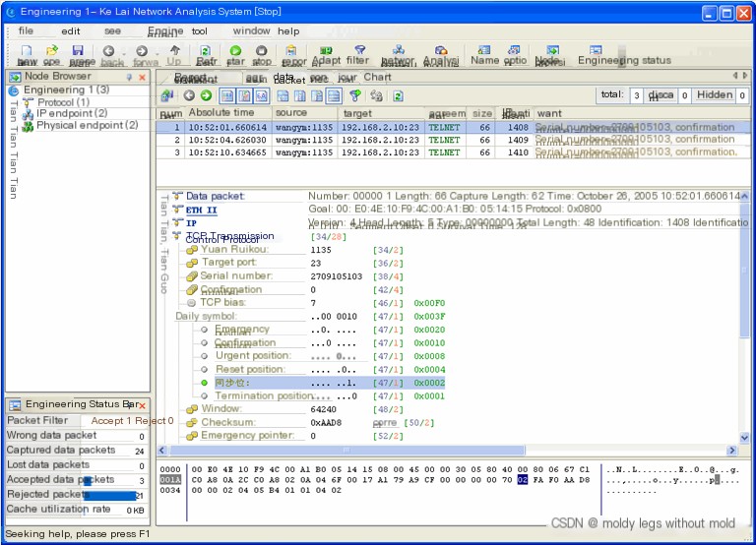Click the packet toolbar filter funnel icon
Screen dimensions: 756x545
(x=355, y=95)
